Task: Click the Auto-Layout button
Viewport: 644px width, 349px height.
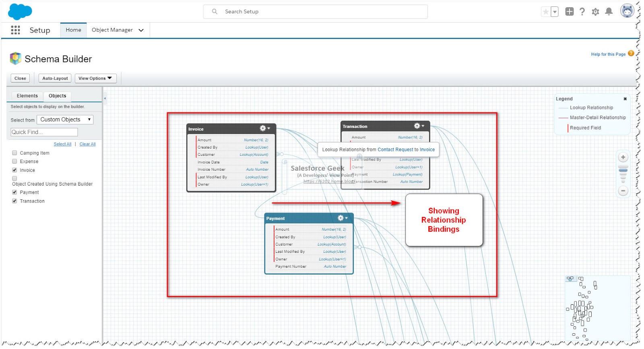Action: click(x=55, y=78)
